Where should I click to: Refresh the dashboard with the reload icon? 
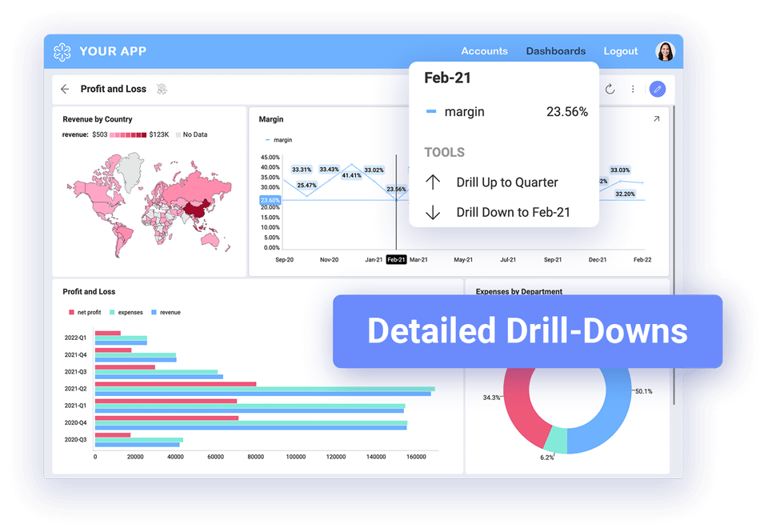tap(610, 89)
